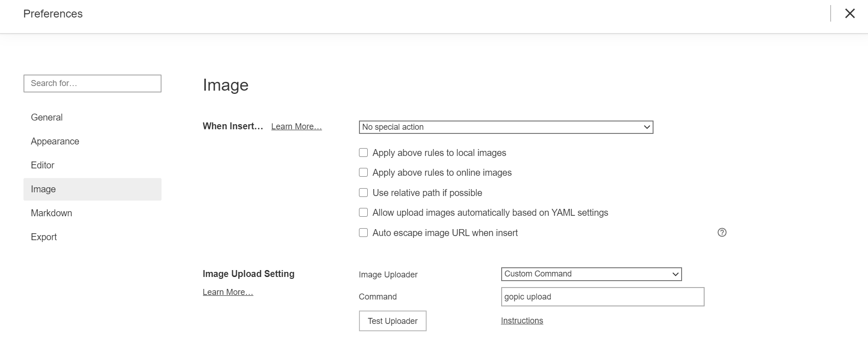Screen dimensions: 868x363
Task: Click the help icon beside Auto escape
Action: (x=722, y=232)
